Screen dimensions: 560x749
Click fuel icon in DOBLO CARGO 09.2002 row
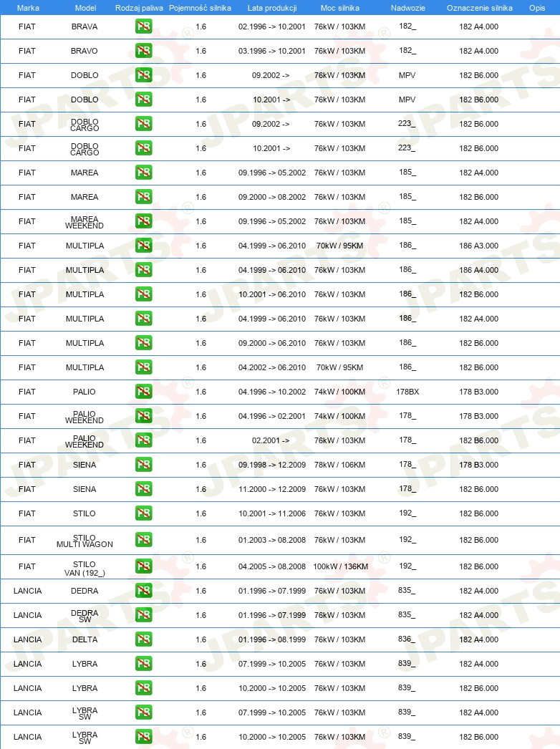(x=143, y=124)
